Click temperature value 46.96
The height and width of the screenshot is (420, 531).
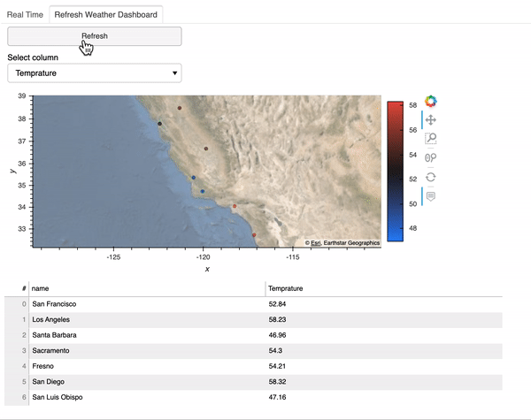(277, 335)
